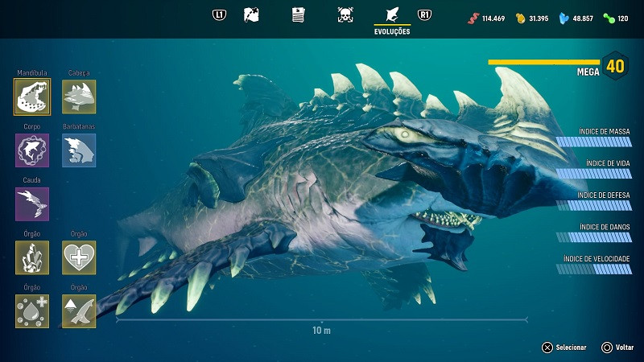The height and width of the screenshot is (362, 644).
Task: Click the L1 previous tab button
Action: pos(219,15)
